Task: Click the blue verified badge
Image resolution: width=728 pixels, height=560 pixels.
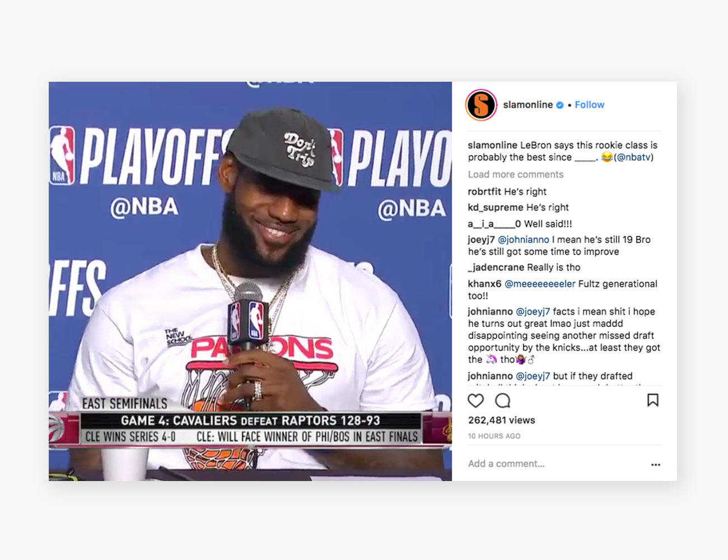Action: coord(559,105)
